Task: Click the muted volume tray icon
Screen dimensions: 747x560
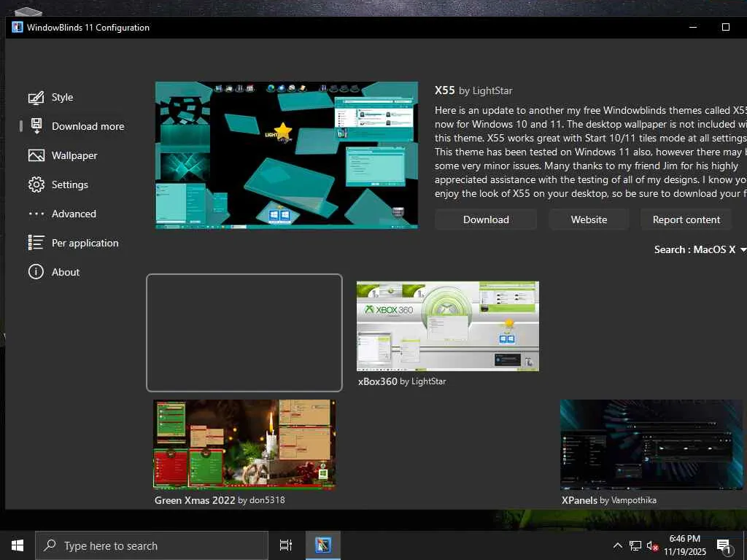Action: [652, 546]
